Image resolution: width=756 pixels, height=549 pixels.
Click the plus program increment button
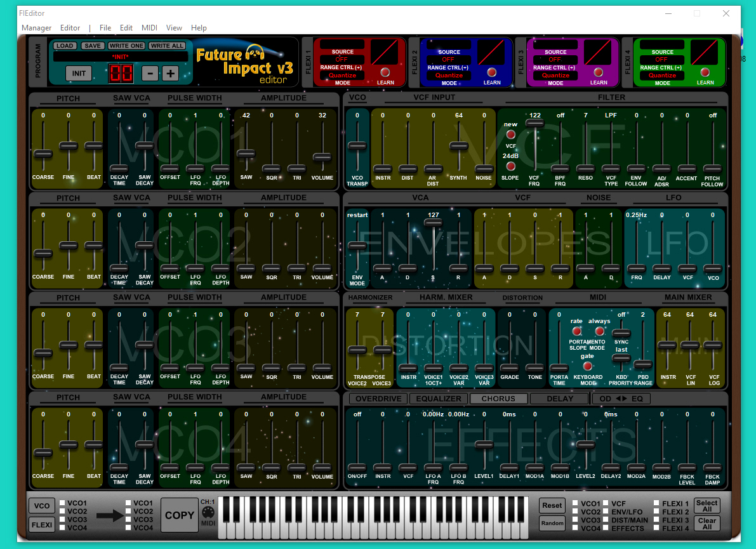click(x=170, y=73)
